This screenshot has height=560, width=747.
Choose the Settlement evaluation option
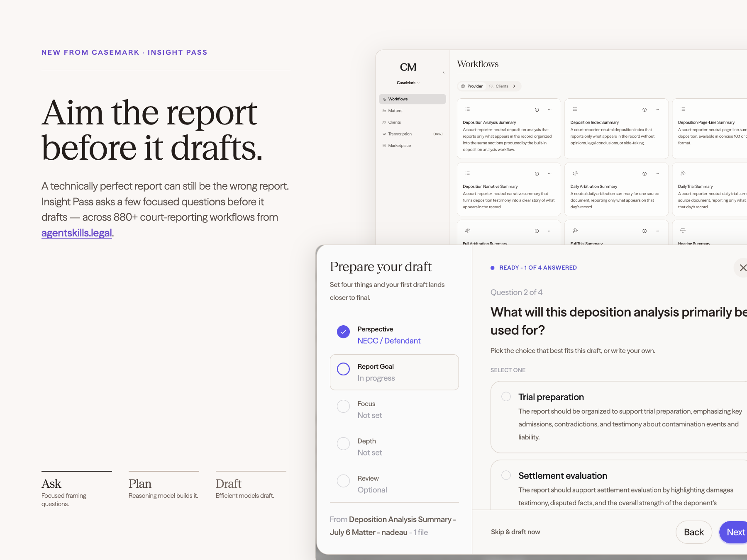[x=619, y=485]
